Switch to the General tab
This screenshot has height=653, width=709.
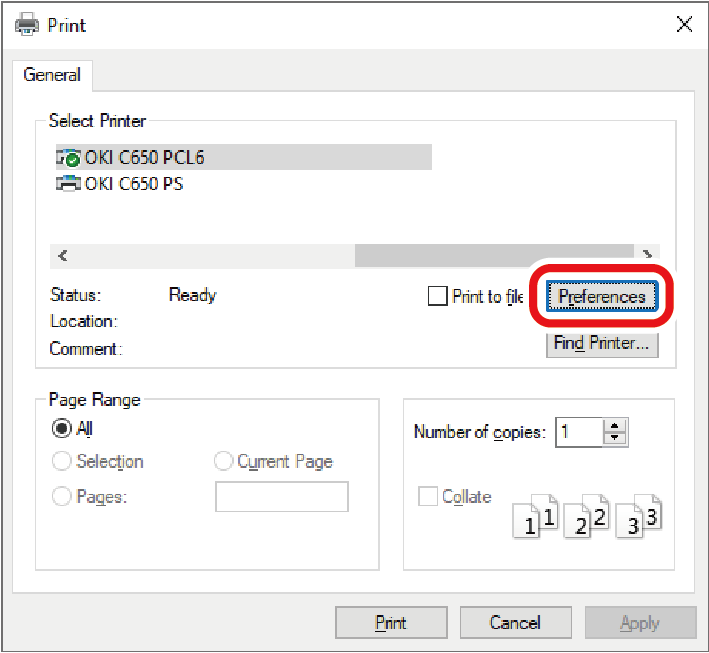click(x=52, y=75)
